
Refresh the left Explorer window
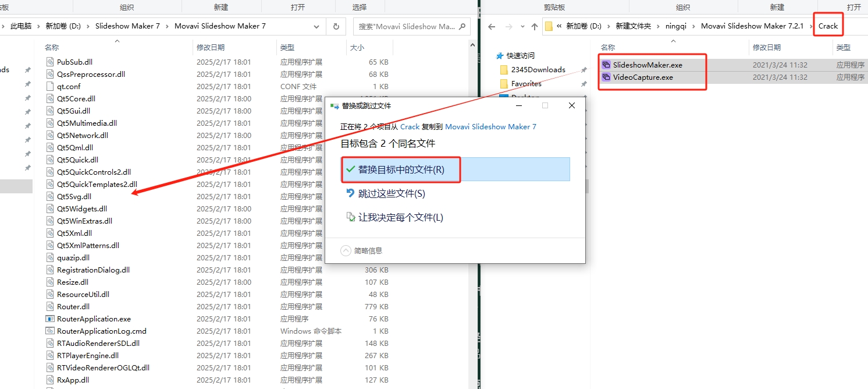tap(336, 26)
